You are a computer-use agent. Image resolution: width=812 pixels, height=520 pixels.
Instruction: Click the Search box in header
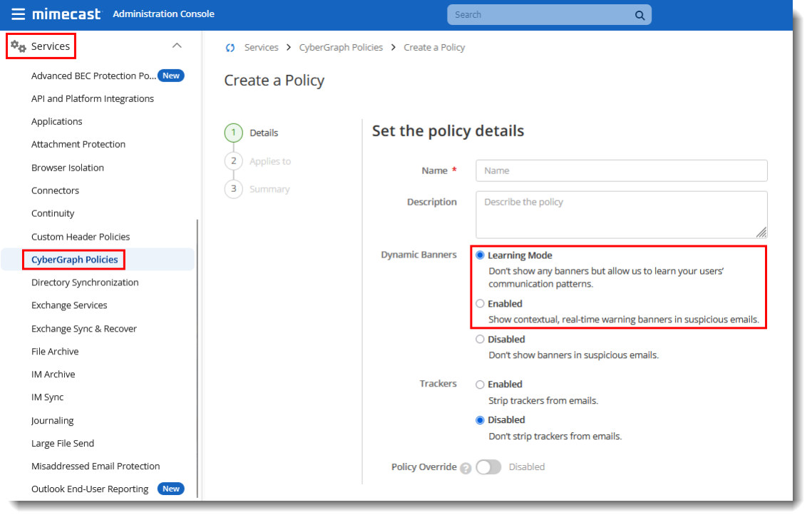click(x=549, y=15)
